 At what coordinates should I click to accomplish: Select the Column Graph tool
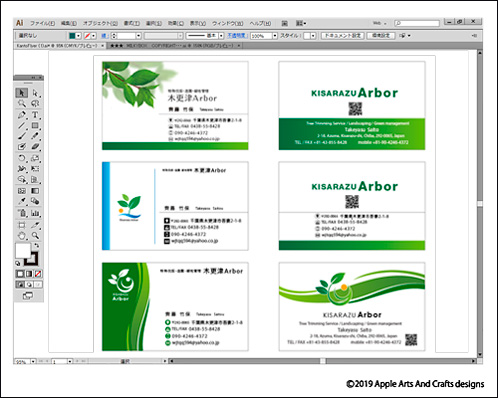pyautogui.click(x=35, y=213)
